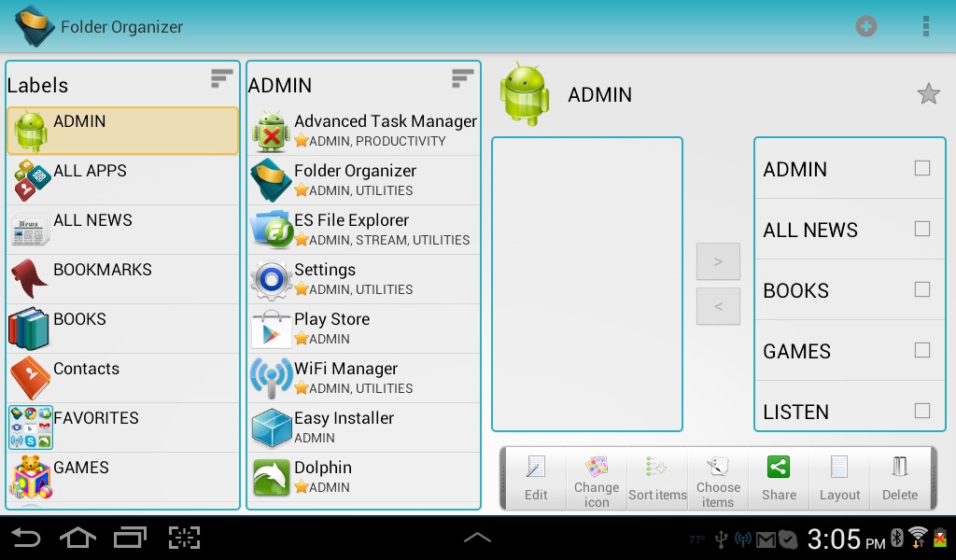Click the Change icon toolbar button
956x560 pixels.
(x=597, y=479)
